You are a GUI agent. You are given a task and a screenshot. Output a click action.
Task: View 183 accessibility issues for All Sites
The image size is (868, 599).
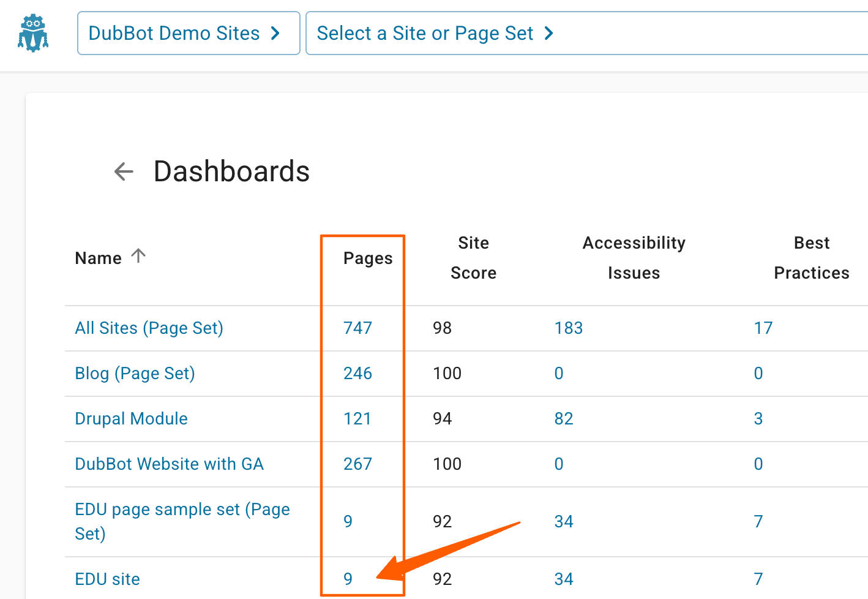568,328
